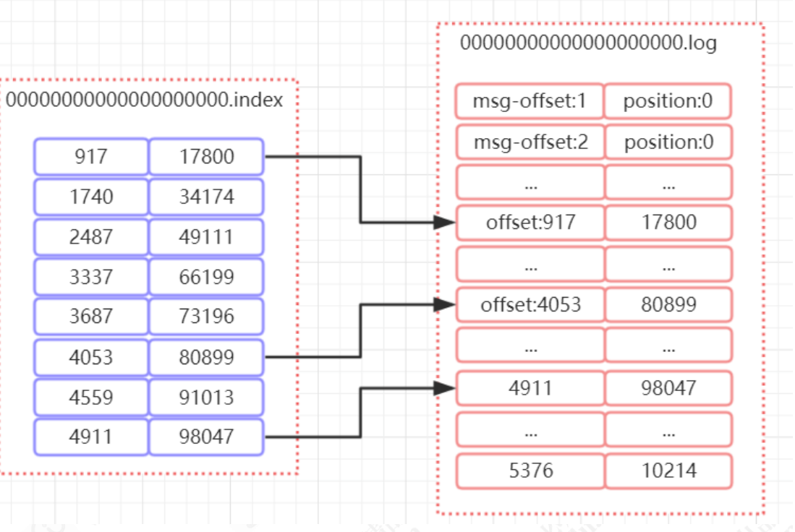Select the 49111 cell
The height and width of the screenshot is (532, 795).
point(206,236)
